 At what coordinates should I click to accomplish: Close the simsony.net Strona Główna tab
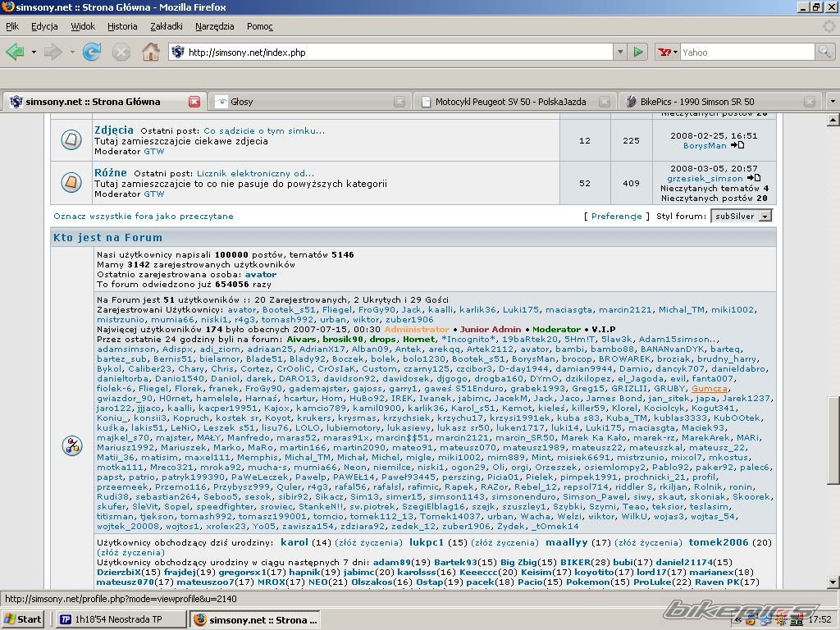[x=194, y=102]
